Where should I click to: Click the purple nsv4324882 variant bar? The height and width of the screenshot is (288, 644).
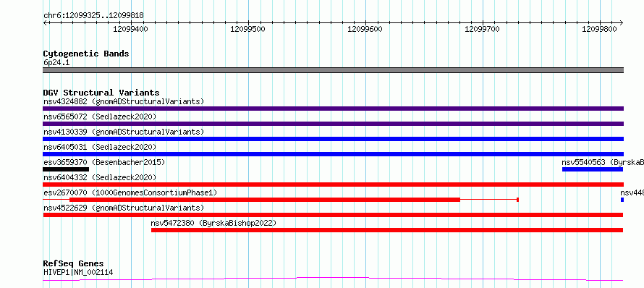333,109
